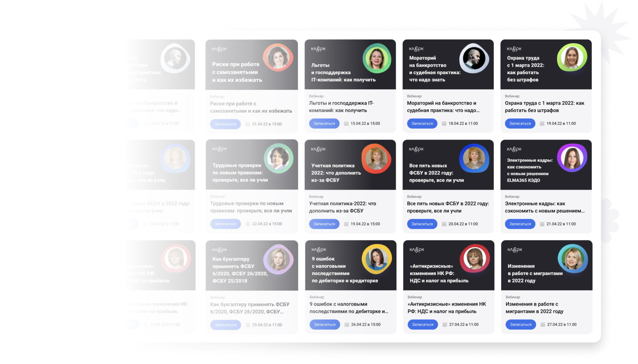Click the speaker avatar on the Электронные кадры banner

point(572,158)
